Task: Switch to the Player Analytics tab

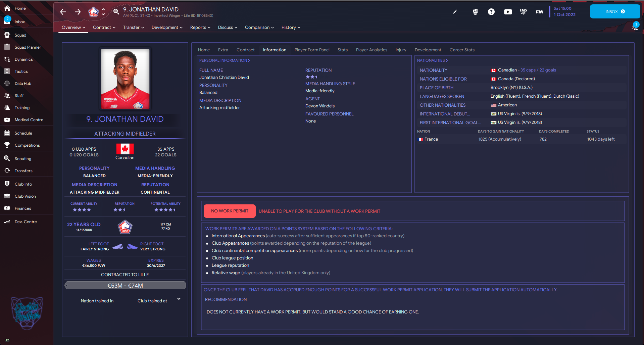Action: tap(371, 50)
